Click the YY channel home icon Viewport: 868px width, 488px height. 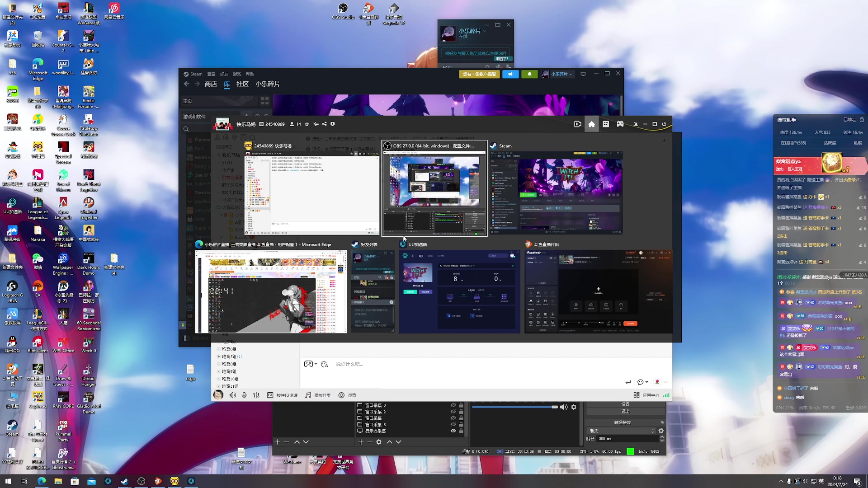tap(591, 124)
